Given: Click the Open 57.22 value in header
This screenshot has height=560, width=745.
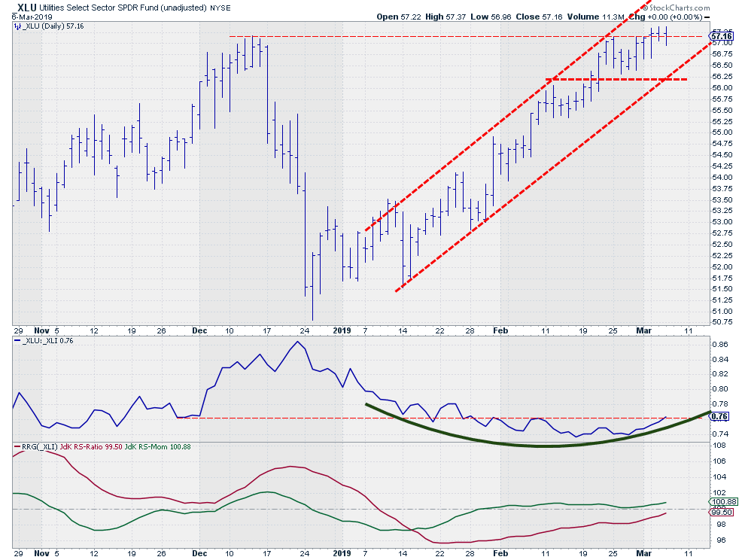Looking at the screenshot, I should click(x=399, y=17).
